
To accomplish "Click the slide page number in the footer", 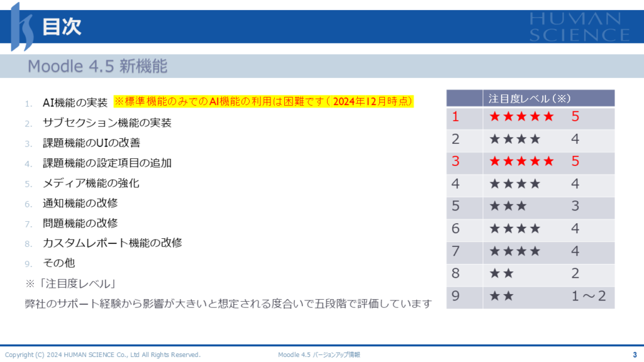I will click(635, 355).
